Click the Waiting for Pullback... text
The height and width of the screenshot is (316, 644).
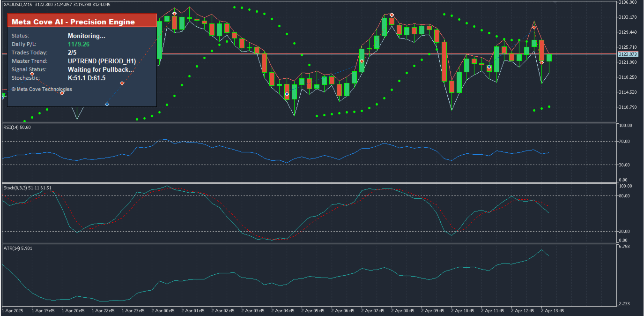coord(101,69)
